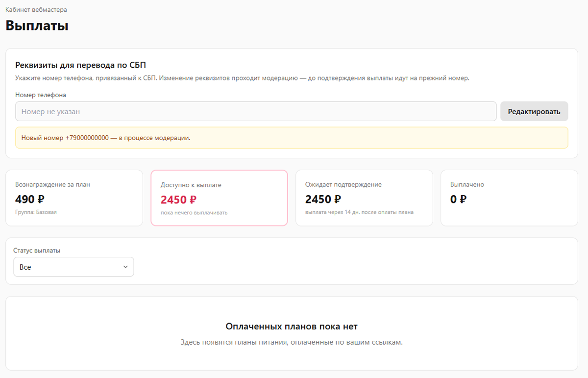Click the 490 ₽ amount

click(30, 199)
